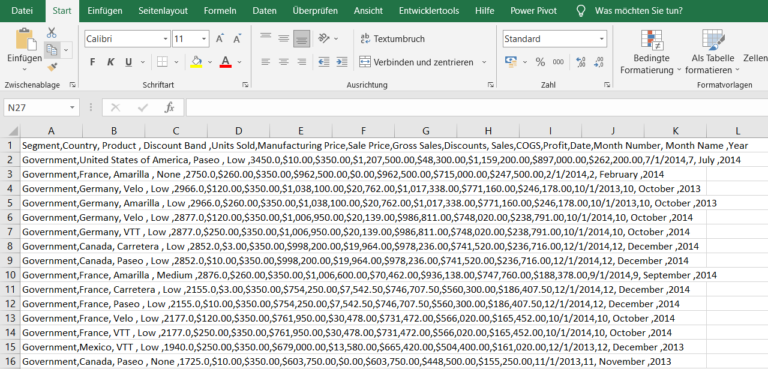Align text to vertical middle
Screen dimensions: 768x369
(284, 38)
